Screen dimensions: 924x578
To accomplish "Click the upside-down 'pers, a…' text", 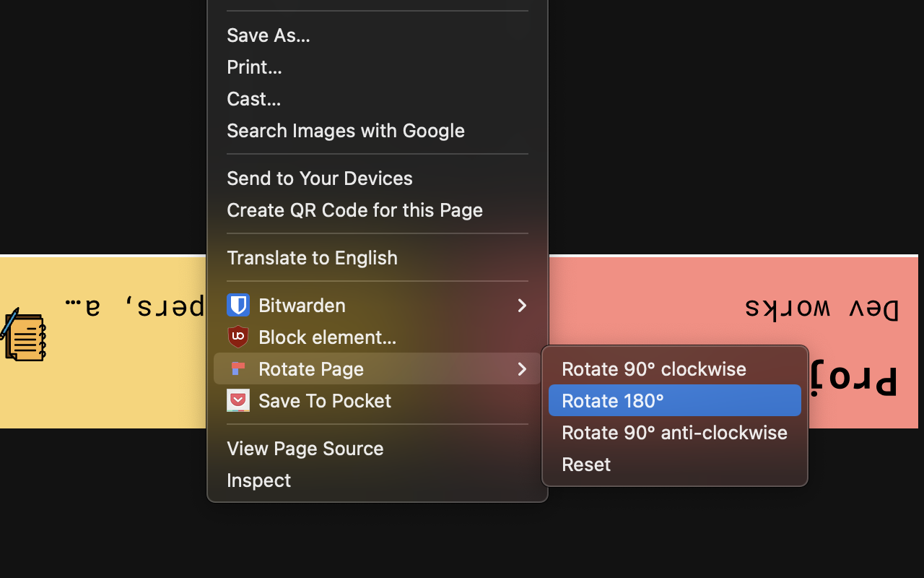I will point(135,306).
